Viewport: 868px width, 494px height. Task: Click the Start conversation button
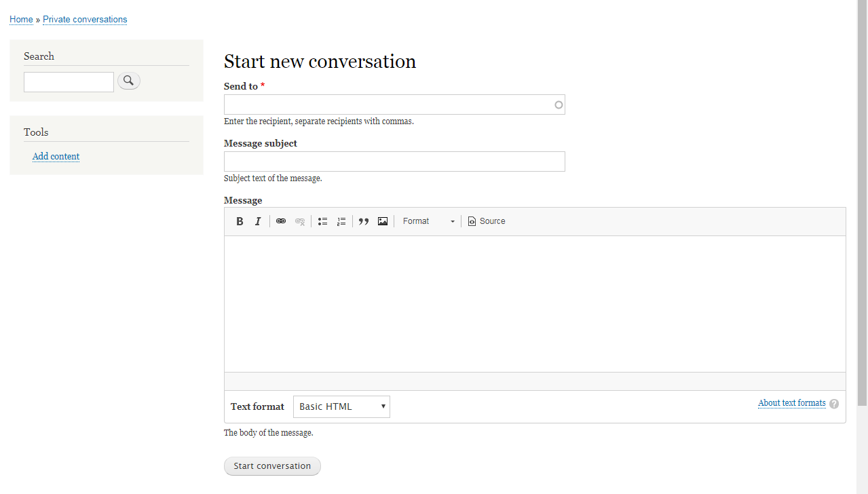(x=272, y=466)
